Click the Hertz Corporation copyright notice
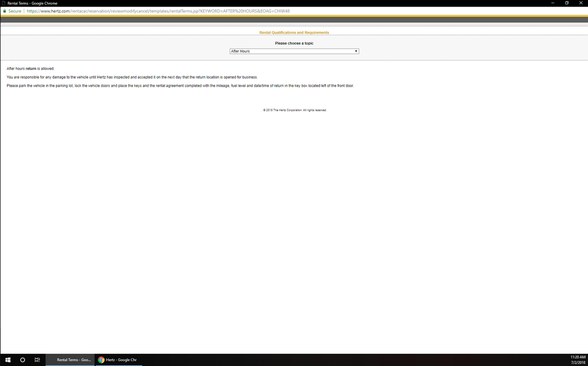This screenshot has height=366, width=588. coord(295,110)
